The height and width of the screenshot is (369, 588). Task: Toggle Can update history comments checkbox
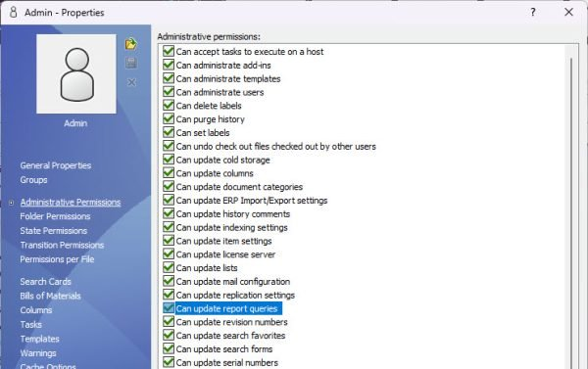point(169,213)
